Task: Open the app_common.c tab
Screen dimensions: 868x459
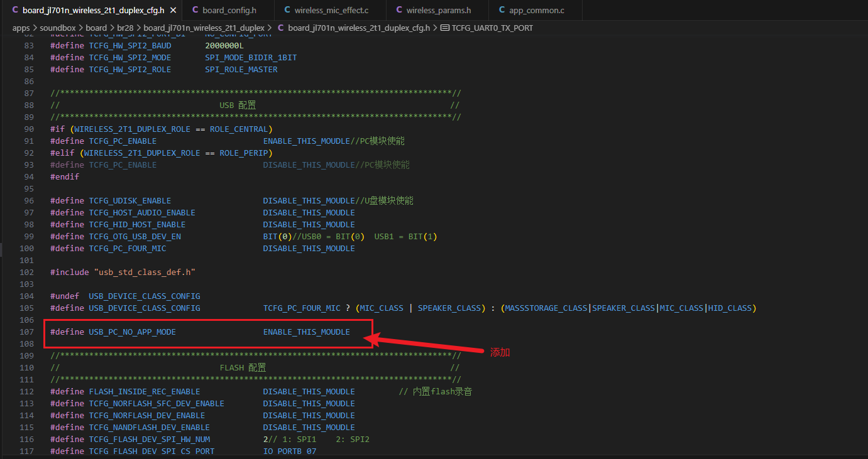Action: click(536, 10)
